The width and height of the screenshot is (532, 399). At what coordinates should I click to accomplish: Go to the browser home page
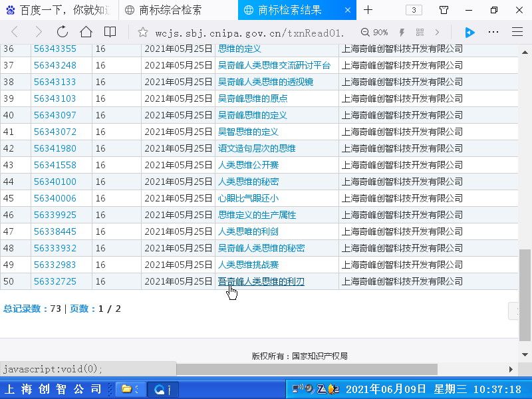[86, 32]
